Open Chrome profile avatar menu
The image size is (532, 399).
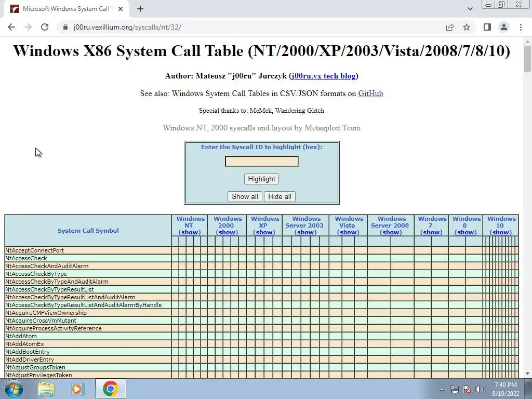coord(504,27)
